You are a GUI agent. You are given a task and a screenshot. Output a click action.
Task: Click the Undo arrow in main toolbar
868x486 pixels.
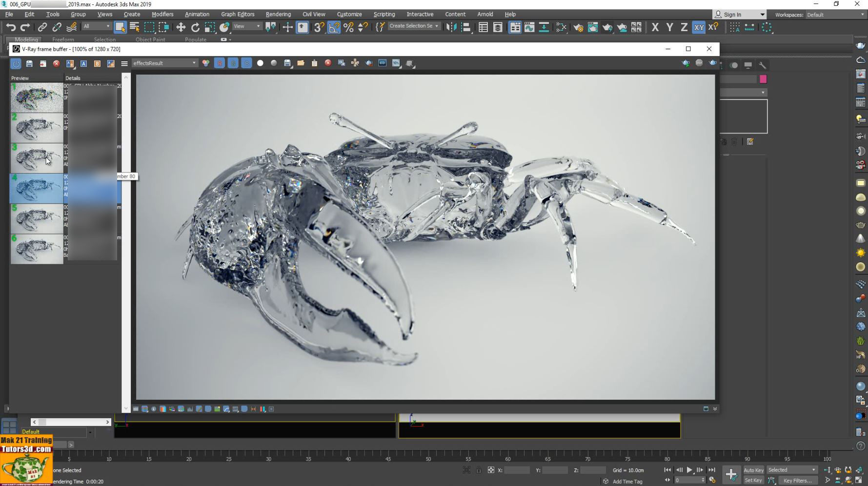(11, 27)
